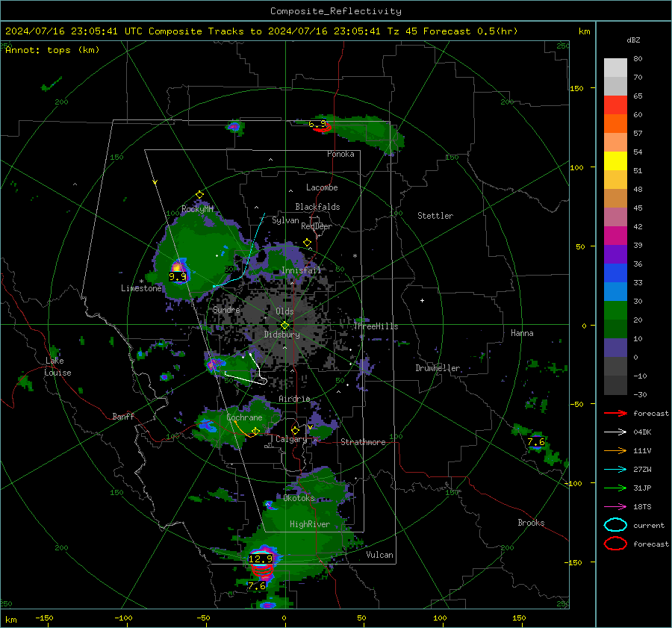This screenshot has width=672, height=628.
Task: Click the Brooks label
Action: tap(531, 523)
